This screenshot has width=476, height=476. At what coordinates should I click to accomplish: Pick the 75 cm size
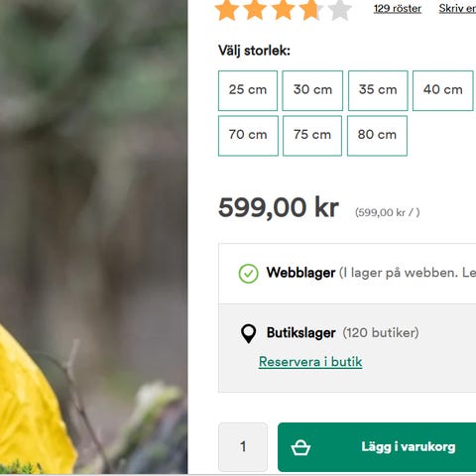312,136
